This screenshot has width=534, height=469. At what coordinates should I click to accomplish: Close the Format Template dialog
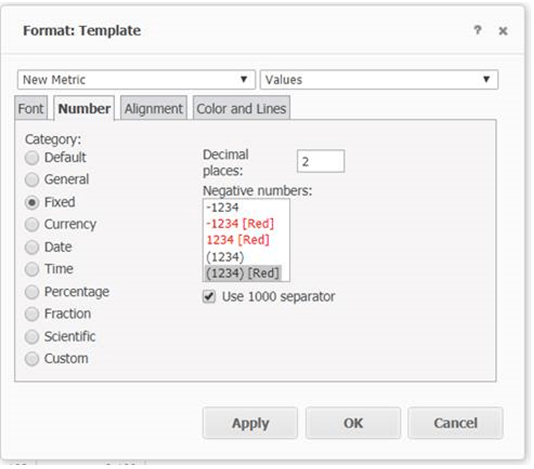click(x=503, y=31)
